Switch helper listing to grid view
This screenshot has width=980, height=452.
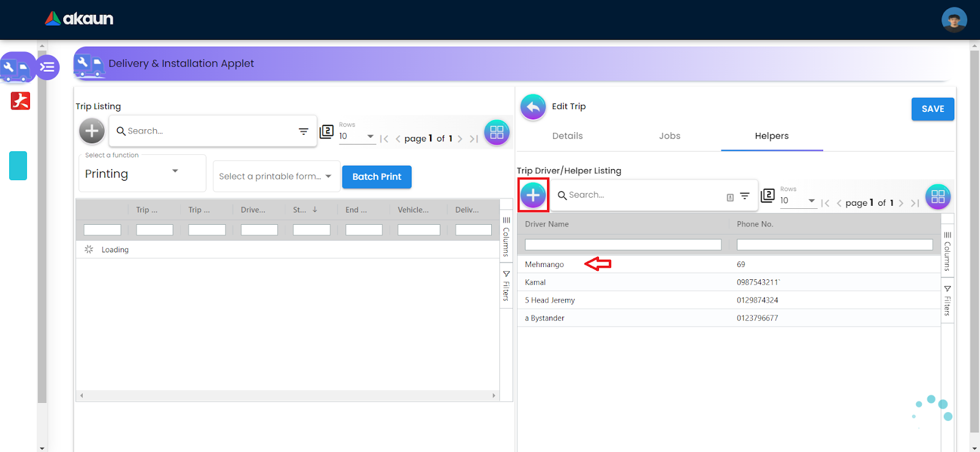[x=938, y=197]
